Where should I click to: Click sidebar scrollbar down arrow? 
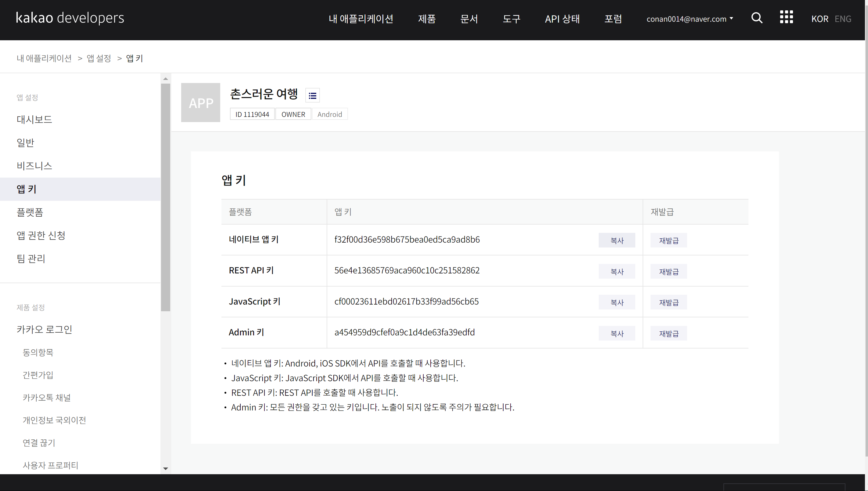165,468
